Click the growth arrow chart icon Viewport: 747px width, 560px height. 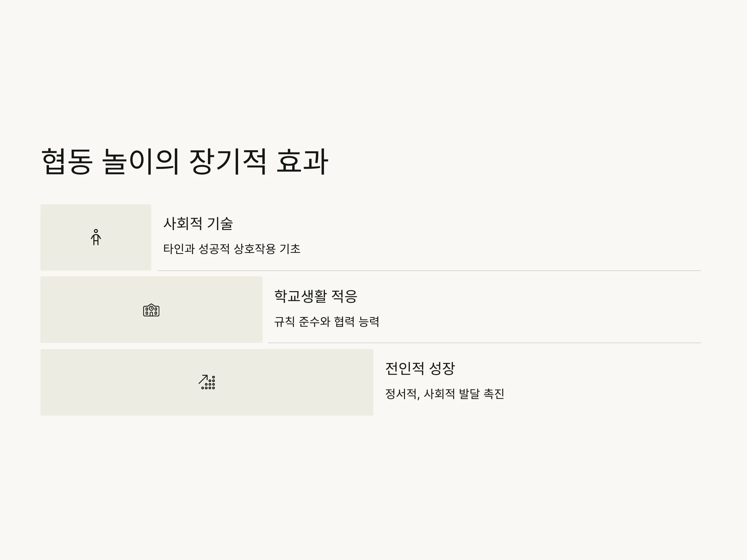click(207, 382)
